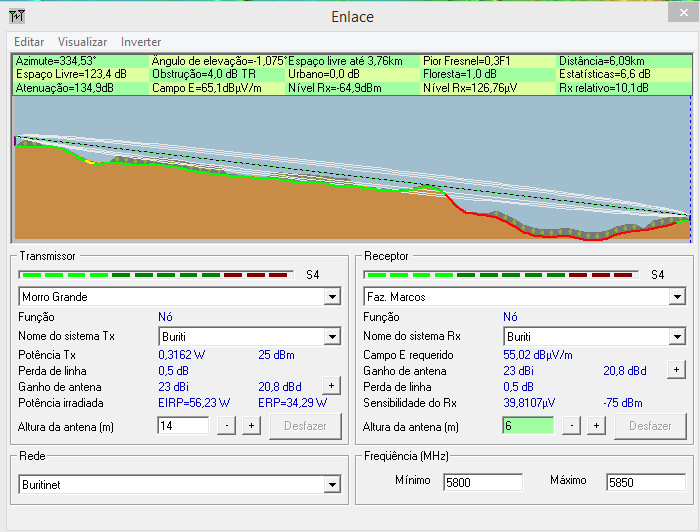Image resolution: width=700 pixels, height=532 pixels.
Task: Click the plus button beside transmitter antenna gain
Action: pos(331,385)
